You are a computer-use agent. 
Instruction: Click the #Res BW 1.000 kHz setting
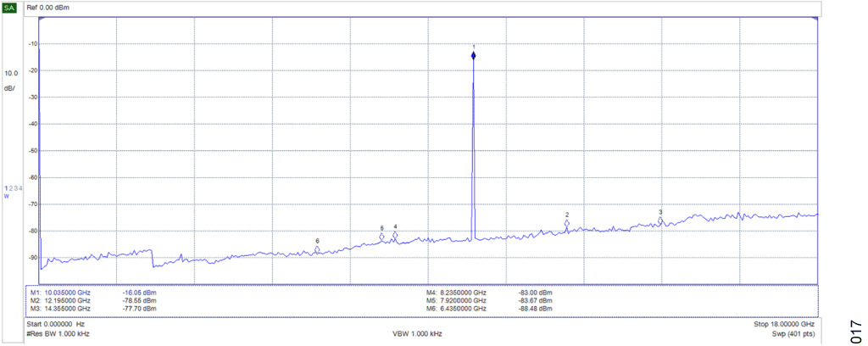click(58, 334)
